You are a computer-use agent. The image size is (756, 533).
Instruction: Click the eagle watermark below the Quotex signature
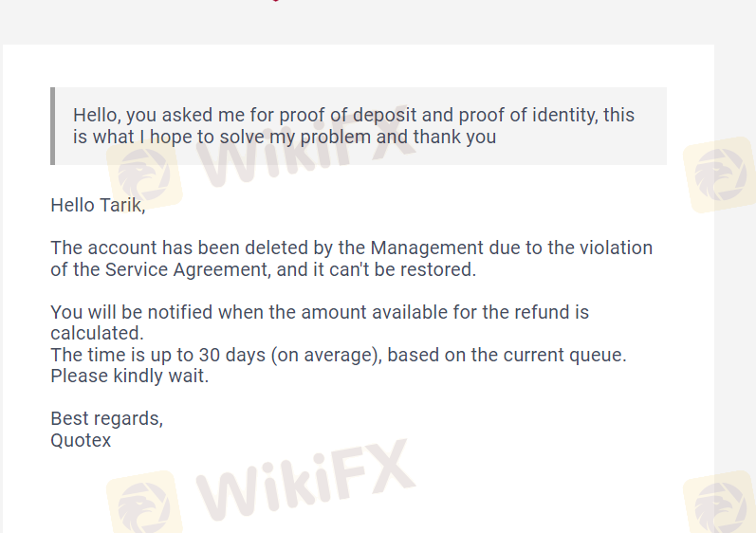[x=144, y=504]
